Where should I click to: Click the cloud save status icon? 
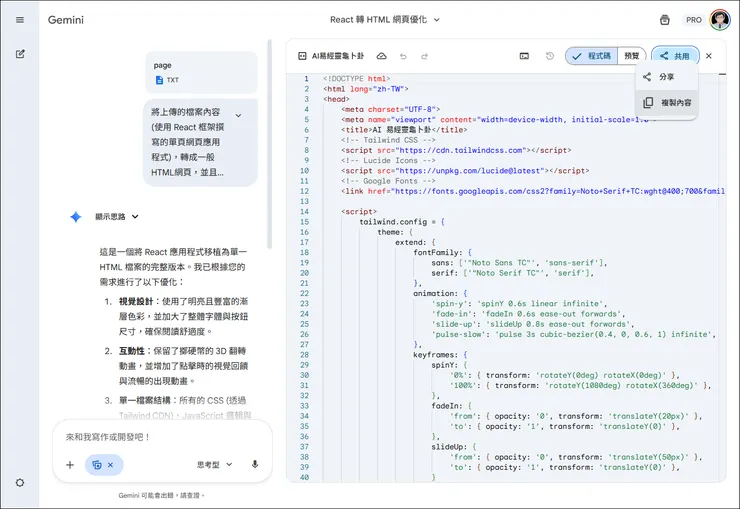point(381,56)
